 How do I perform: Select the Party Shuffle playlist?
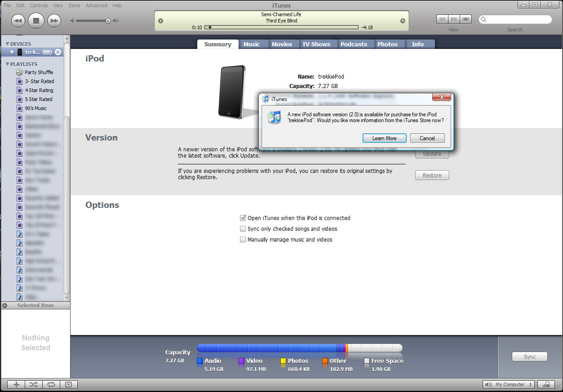tap(39, 72)
